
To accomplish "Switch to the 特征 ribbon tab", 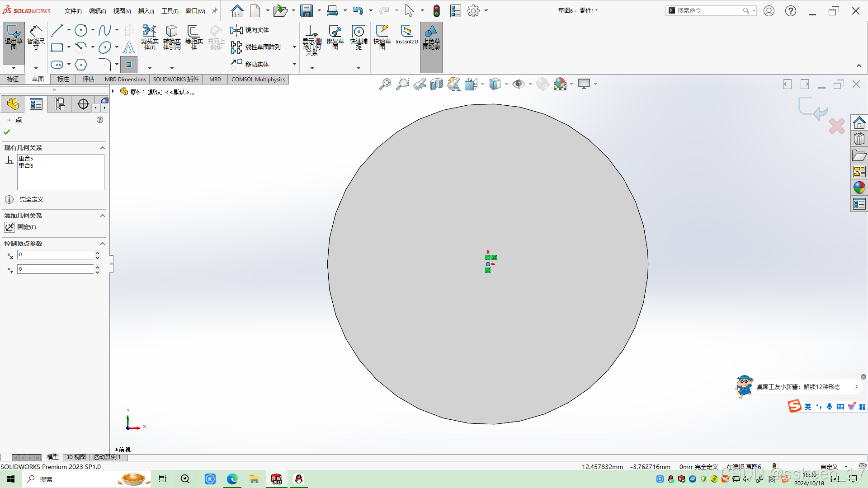I will [x=13, y=79].
